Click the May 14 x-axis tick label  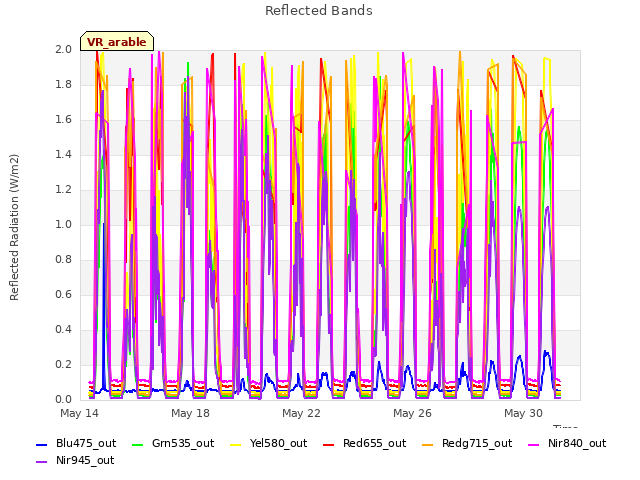79,413
